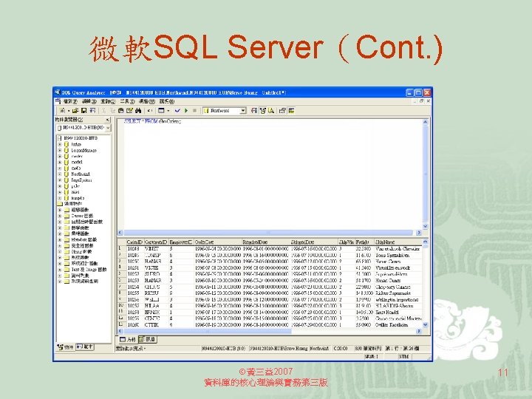Image resolution: width=532 pixels, height=399 pixels.
Task: Click query editor horizontal scrollbar right arrow
Action: pos(418,233)
